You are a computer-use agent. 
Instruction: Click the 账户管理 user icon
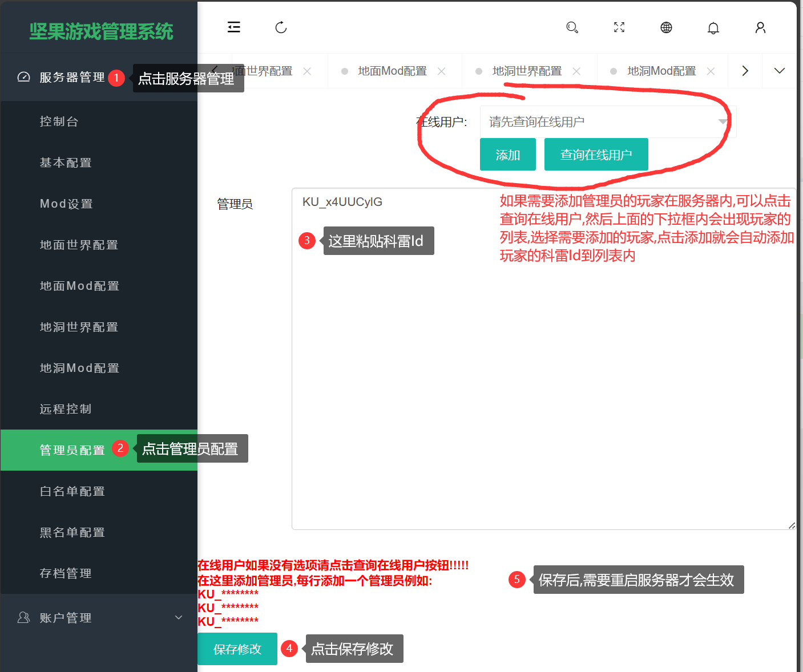coord(23,617)
